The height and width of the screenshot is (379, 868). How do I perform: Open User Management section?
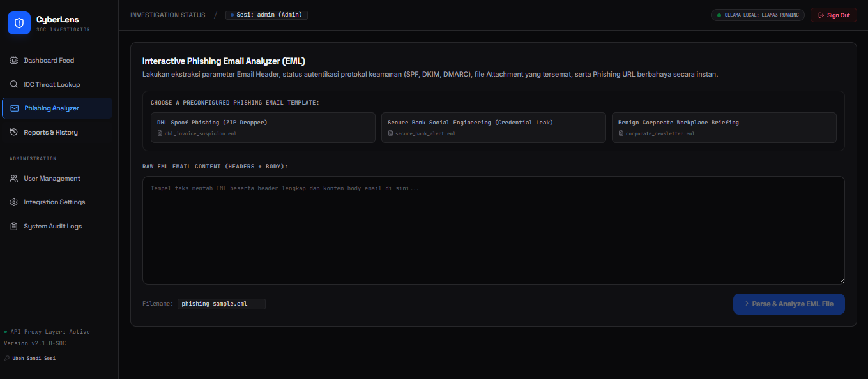(57, 179)
